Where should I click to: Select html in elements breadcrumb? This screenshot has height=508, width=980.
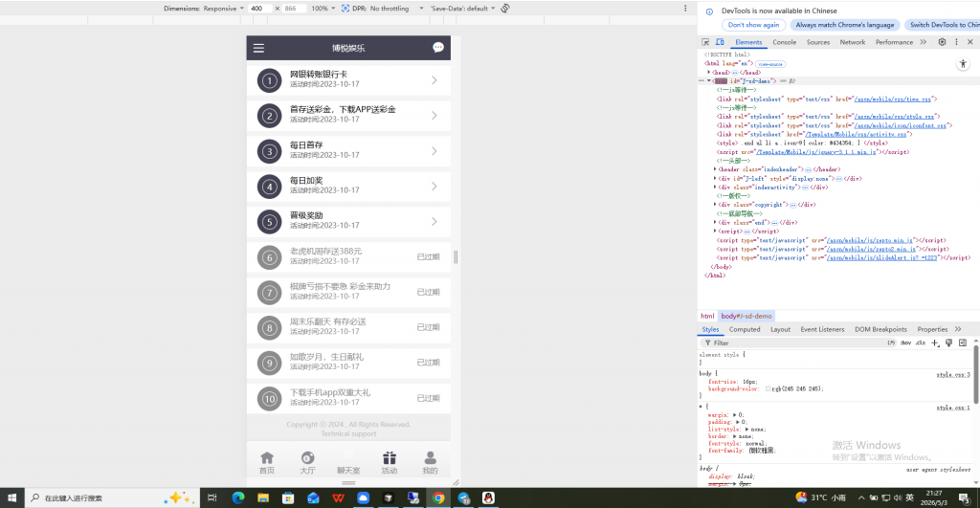click(707, 316)
